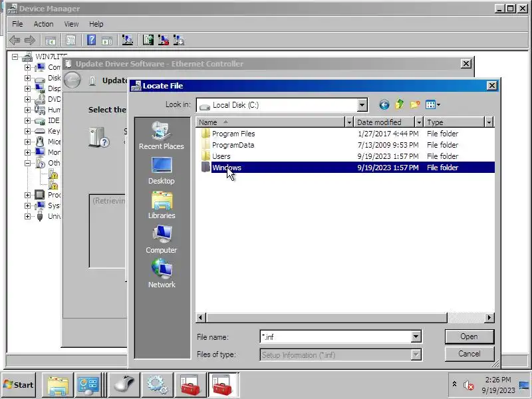Select the Users folder
Viewport: 532px width, 399px height.
pos(221,156)
